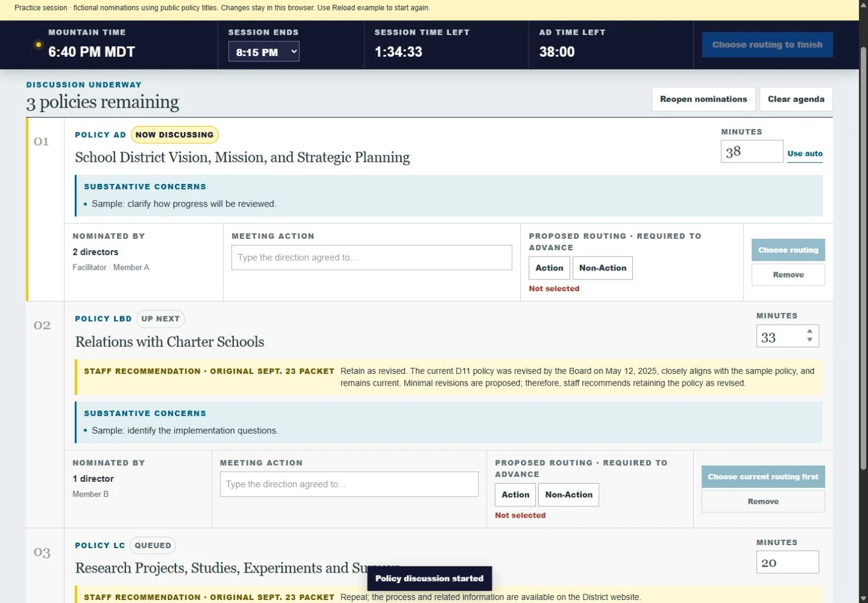Screen dimensions: 868x603
Task: Click the Reopen nominations button
Action: (704, 99)
